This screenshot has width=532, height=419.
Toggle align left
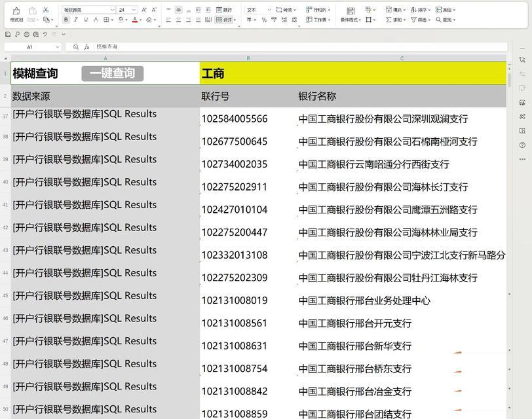point(168,20)
